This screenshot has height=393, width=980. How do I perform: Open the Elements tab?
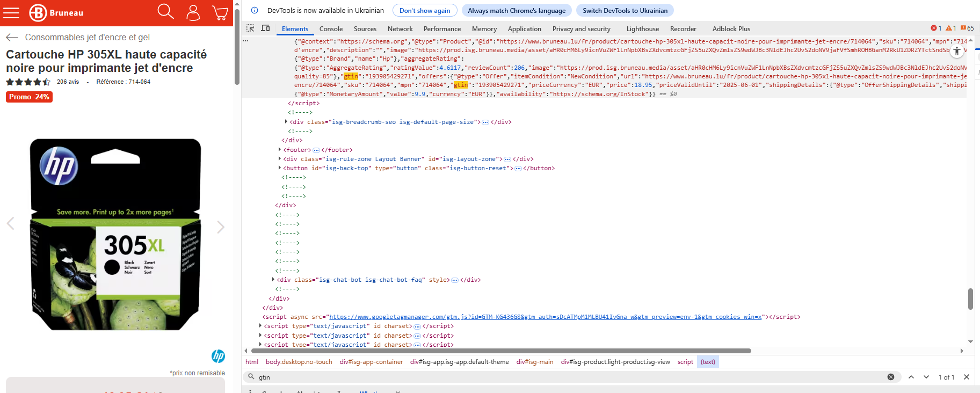pos(295,29)
